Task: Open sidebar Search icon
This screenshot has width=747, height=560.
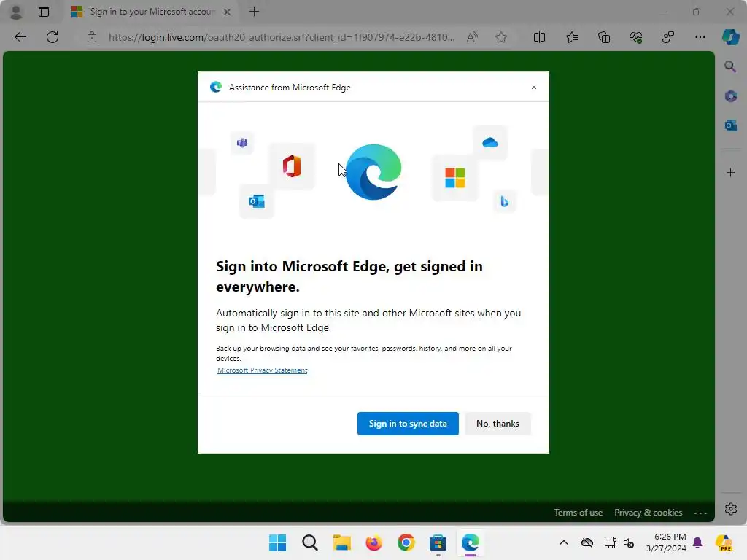Action: point(730,66)
